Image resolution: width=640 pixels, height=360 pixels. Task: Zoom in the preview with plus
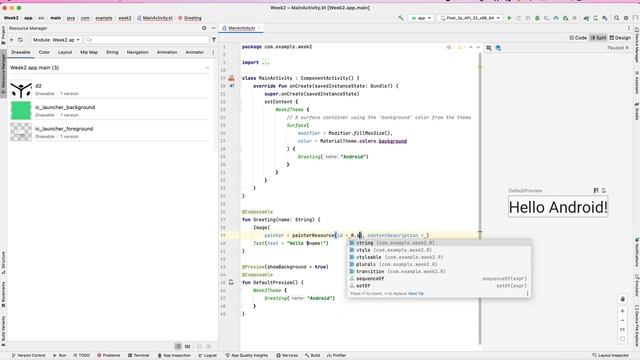[x=622, y=311]
